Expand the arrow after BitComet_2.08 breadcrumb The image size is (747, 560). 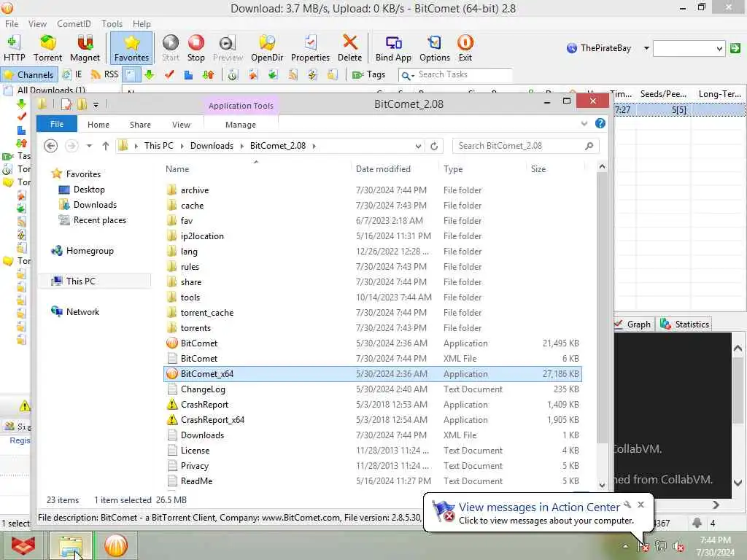[314, 146]
